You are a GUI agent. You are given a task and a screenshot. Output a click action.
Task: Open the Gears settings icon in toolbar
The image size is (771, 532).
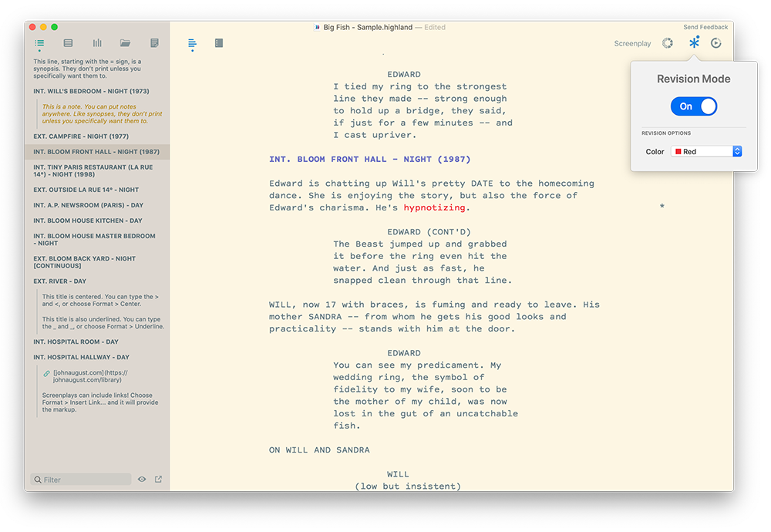pos(668,42)
